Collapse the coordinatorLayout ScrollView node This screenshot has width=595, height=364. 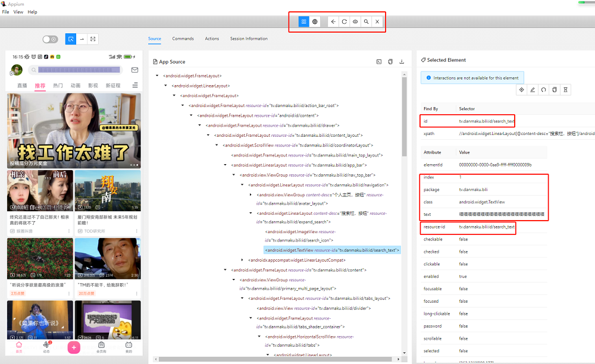point(217,145)
